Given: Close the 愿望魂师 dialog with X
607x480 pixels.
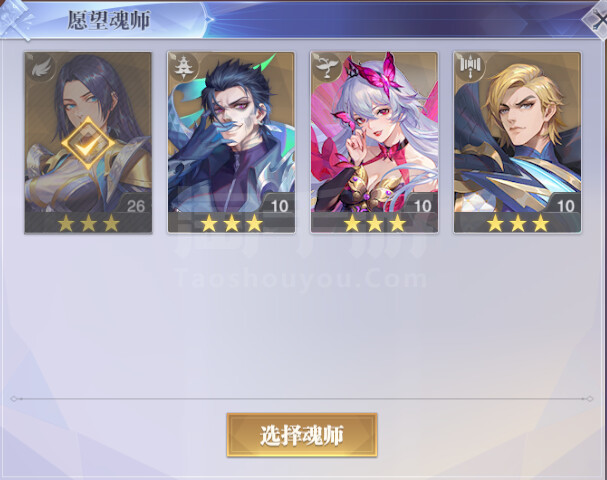Looking at the screenshot, I should (597, 19).
